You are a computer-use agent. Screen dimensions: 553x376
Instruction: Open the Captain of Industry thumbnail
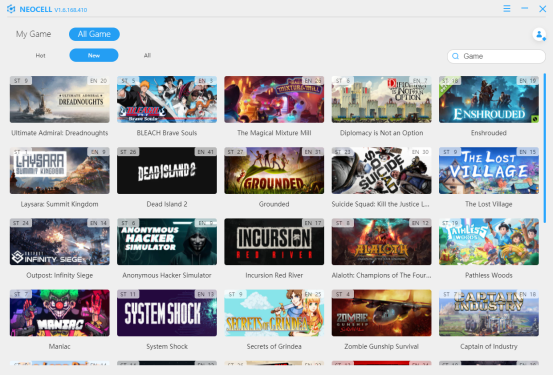(489, 313)
